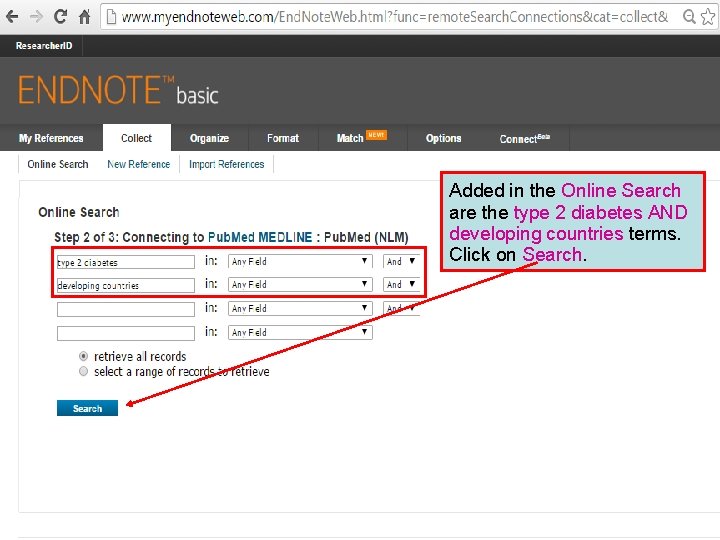Click the 'type 2 diabetes' search field
Image resolution: width=720 pixels, height=540 pixels.
[x=126, y=262]
